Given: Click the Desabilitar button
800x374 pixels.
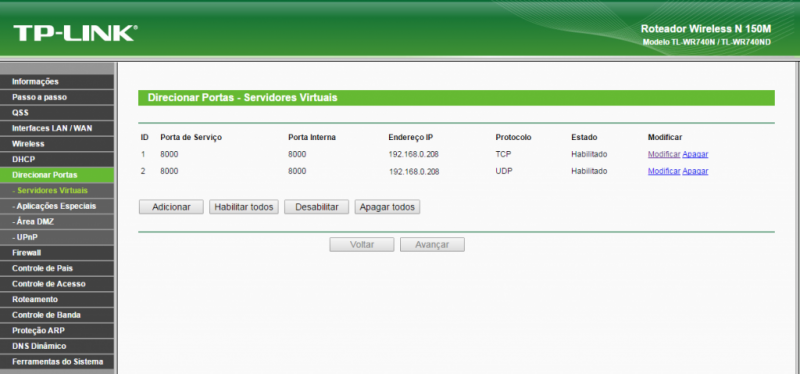Looking at the screenshot, I should pos(317,207).
